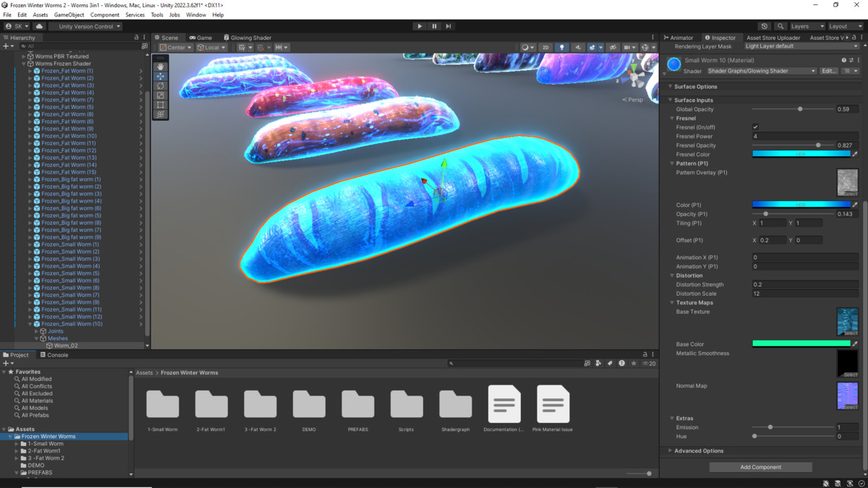Click the Play button
This screenshot has width=868, height=488.
tap(420, 26)
